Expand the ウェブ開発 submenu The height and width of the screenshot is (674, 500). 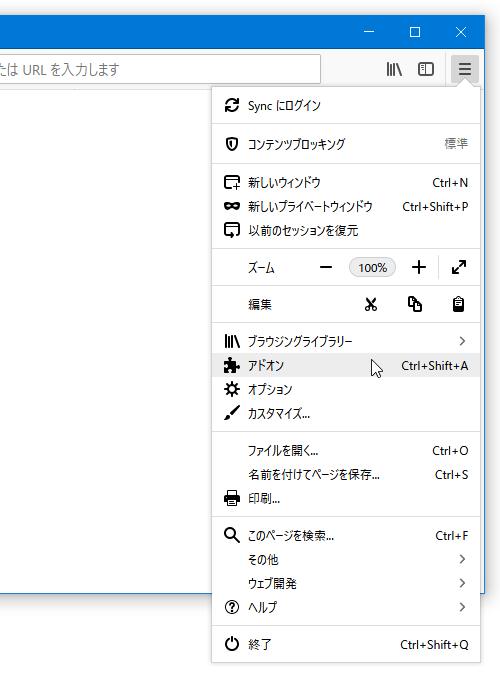coord(346,583)
